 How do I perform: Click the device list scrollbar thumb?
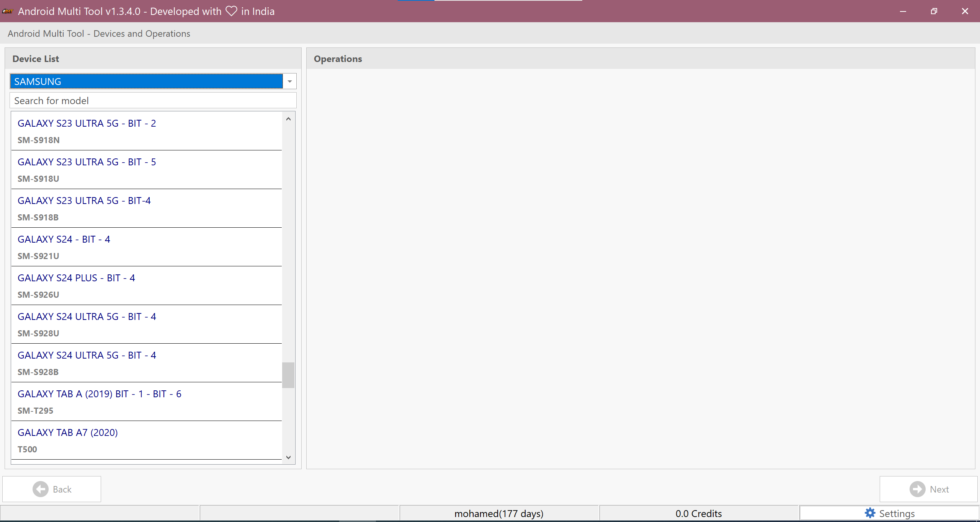(x=288, y=375)
